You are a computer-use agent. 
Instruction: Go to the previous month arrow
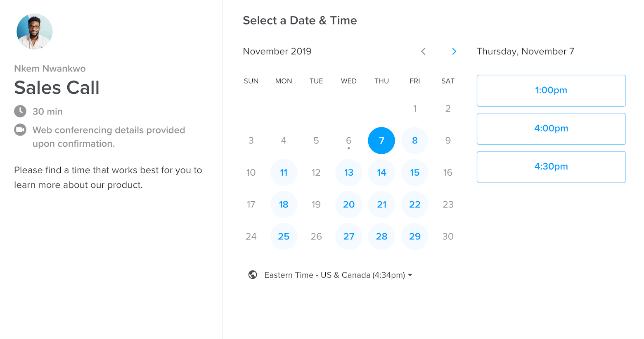(x=423, y=51)
